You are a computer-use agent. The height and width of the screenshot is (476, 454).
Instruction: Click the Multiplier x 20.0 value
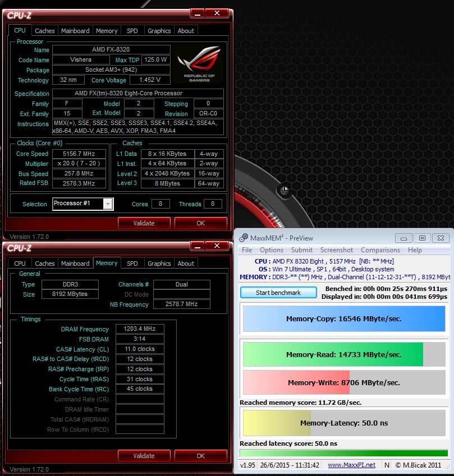(79, 163)
